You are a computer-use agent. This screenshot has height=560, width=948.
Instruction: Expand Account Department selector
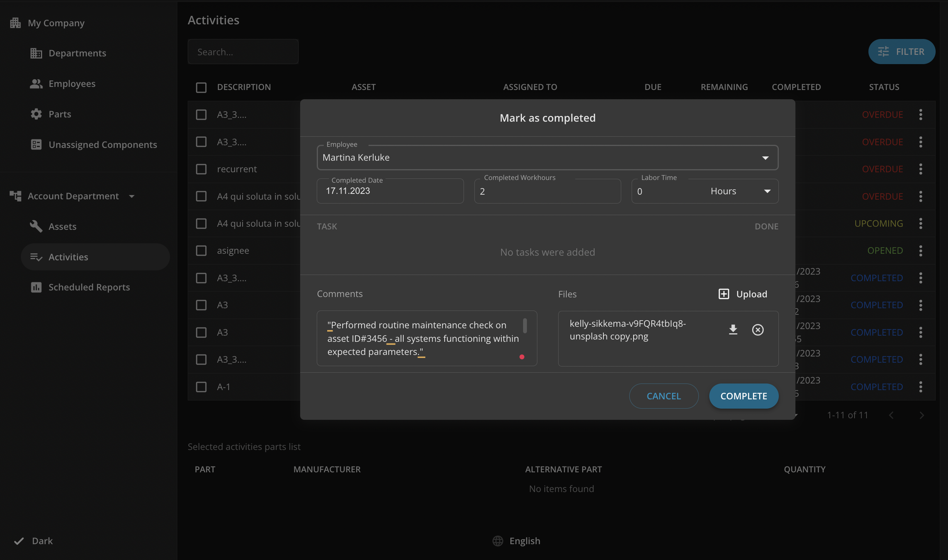(132, 196)
